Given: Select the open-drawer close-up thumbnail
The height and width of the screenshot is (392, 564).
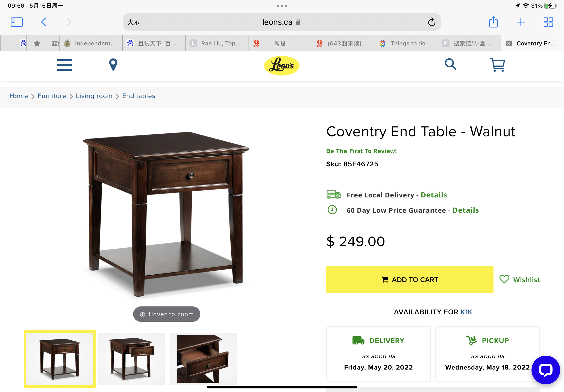Looking at the screenshot, I should pos(203,359).
